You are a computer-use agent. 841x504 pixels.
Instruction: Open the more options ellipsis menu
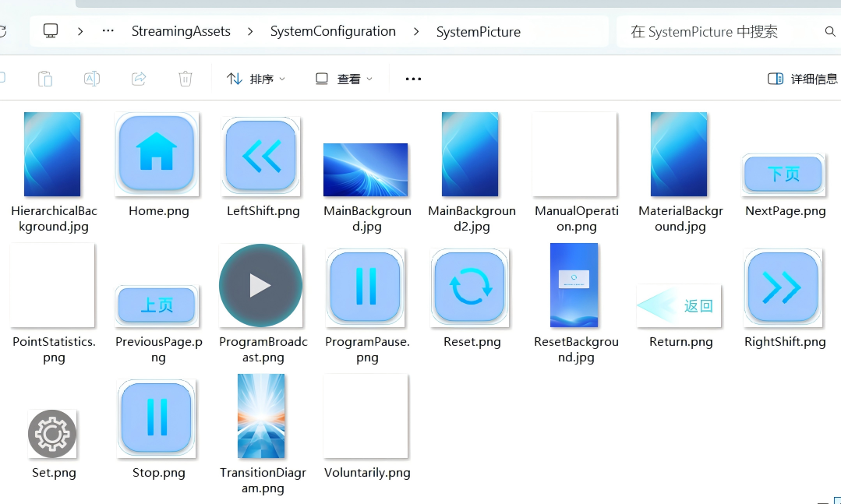pos(413,79)
